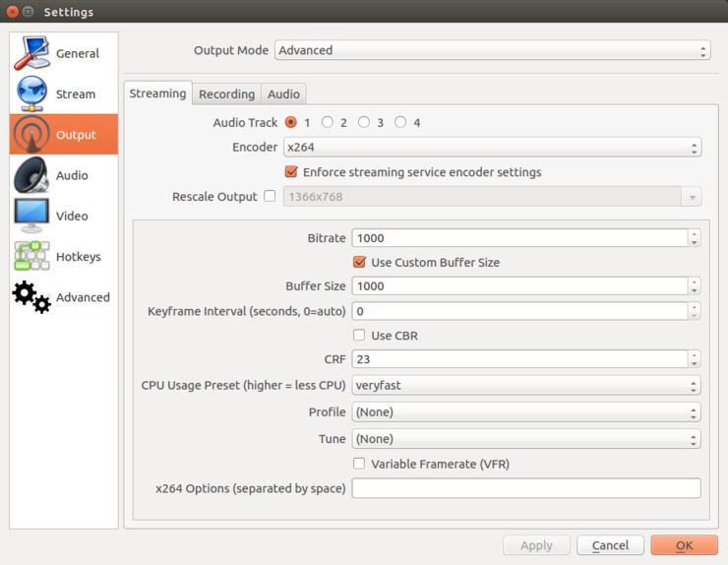Disable Enforce streaming service encoder settings
The width and height of the screenshot is (728, 565).
291,172
